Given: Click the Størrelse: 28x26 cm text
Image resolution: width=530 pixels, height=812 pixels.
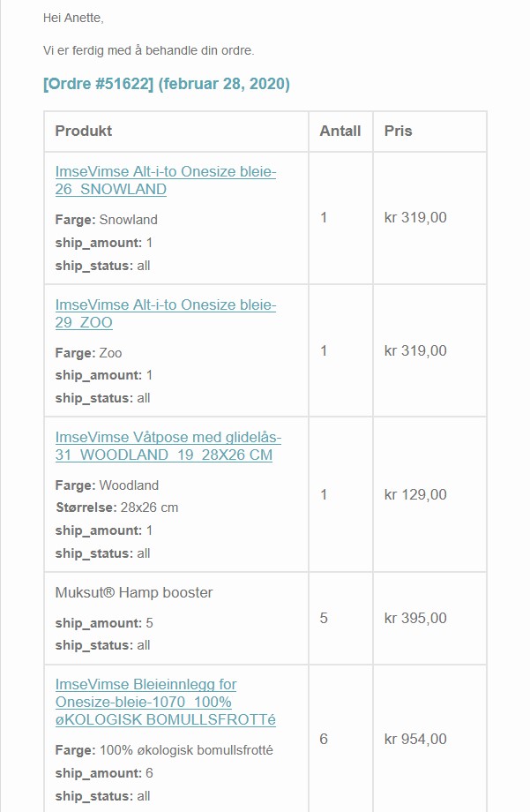Looking at the screenshot, I should (x=117, y=507).
